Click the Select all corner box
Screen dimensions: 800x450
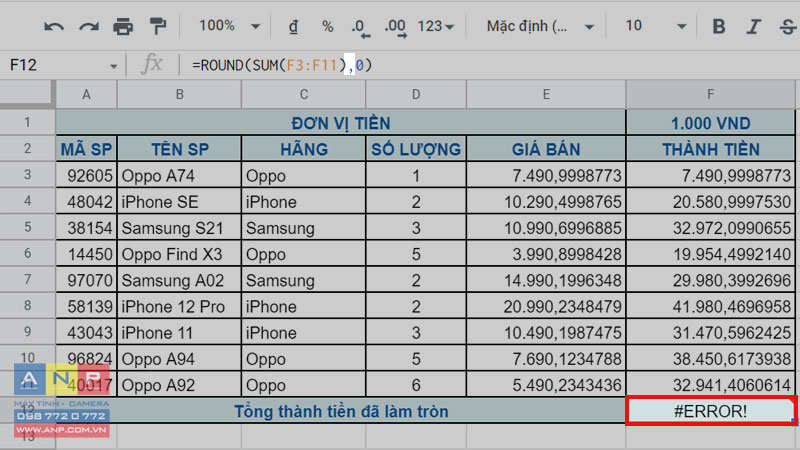coord(27,94)
